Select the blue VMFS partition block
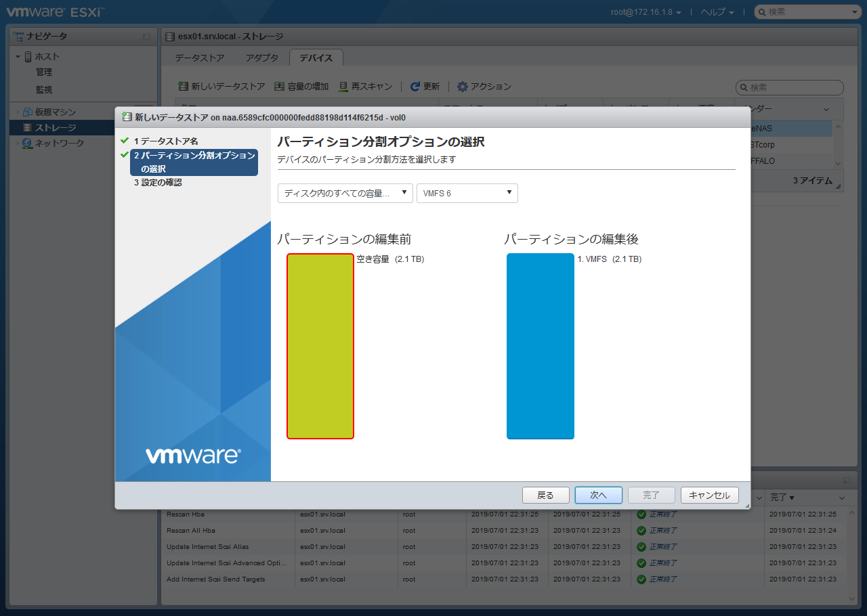Screen dimensions: 867x616 541,346
